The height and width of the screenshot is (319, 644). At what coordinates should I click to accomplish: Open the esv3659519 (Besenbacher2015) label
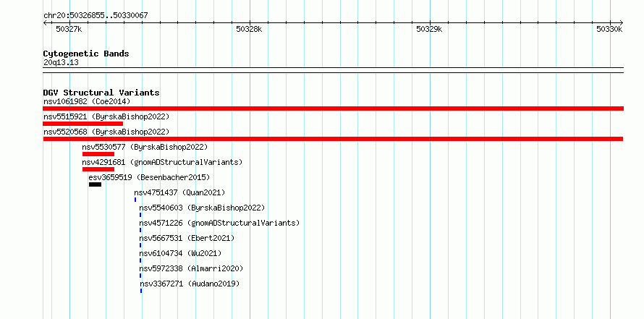[x=149, y=177]
